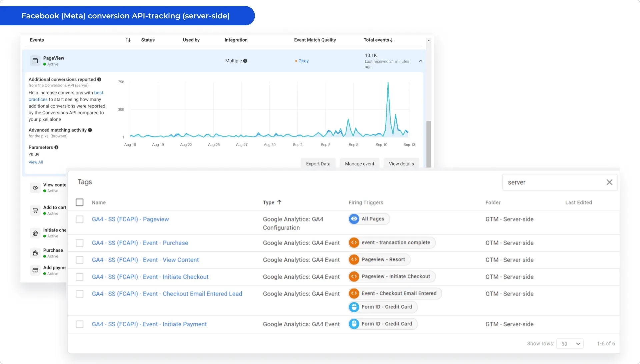Click the All Pages trigger icon
The height and width of the screenshot is (364, 640).
(x=354, y=219)
